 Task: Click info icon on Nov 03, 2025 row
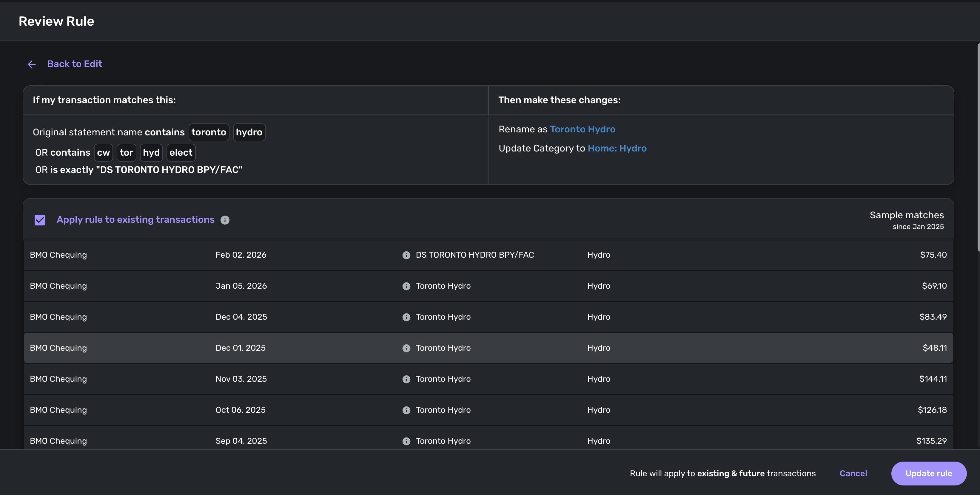[x=406, y=379]
